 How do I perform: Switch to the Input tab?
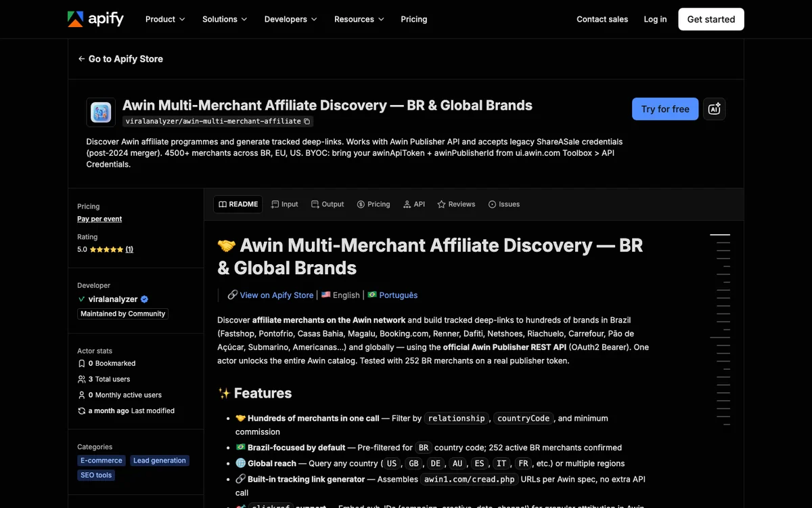(x=285, y=204)
